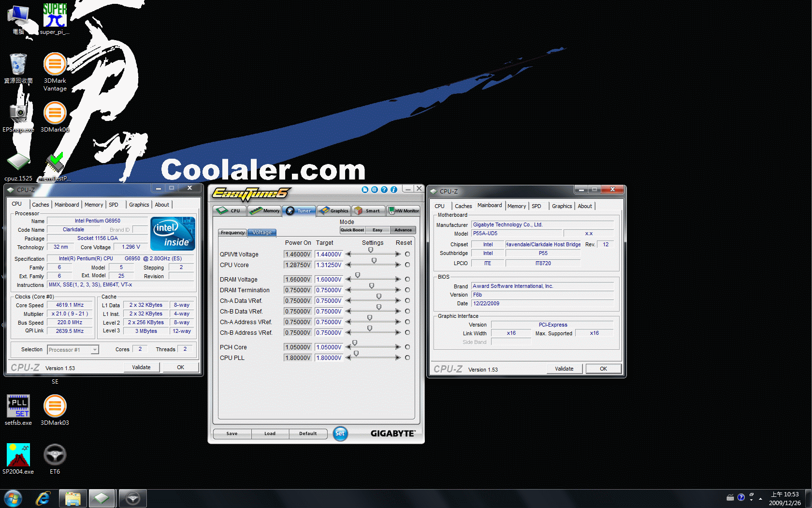Click OK in right CPU-Z window

603,369
